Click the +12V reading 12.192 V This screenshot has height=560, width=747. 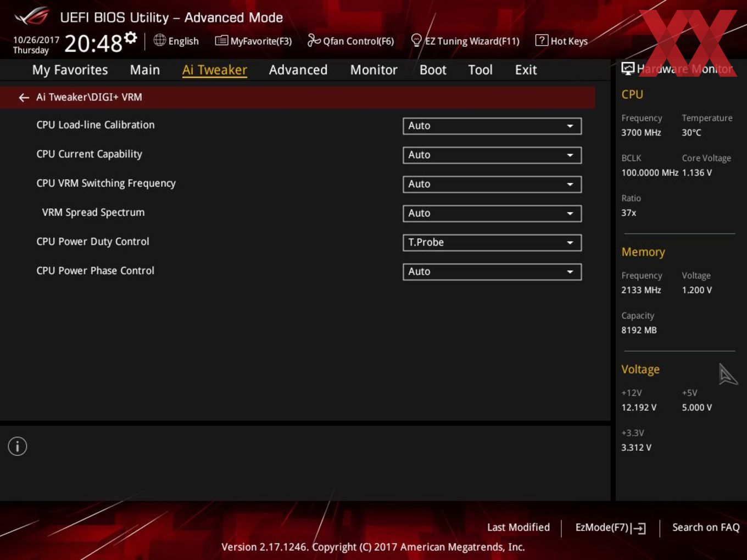639,407
